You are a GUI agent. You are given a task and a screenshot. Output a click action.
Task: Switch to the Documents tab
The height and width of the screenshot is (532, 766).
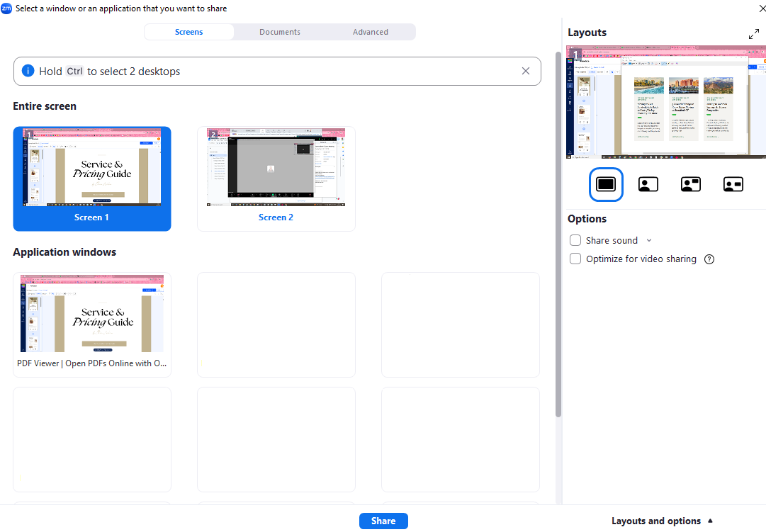(x=279, y=32)
